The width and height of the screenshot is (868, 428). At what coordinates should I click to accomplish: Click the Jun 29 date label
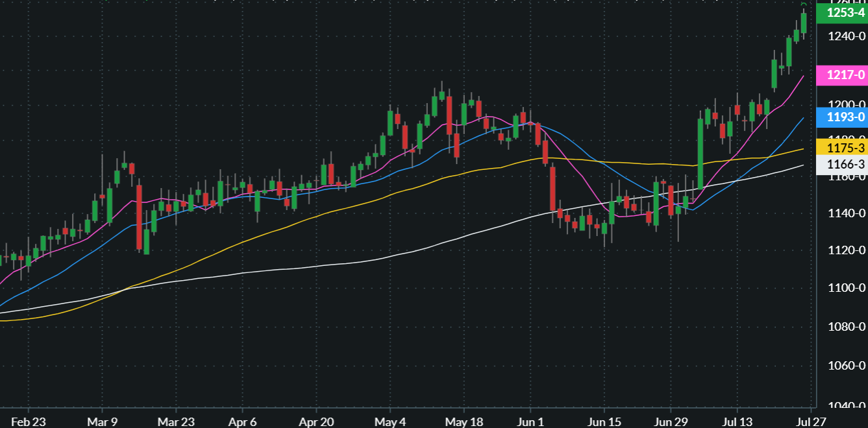pyautogui.click(x=671, y=421)
